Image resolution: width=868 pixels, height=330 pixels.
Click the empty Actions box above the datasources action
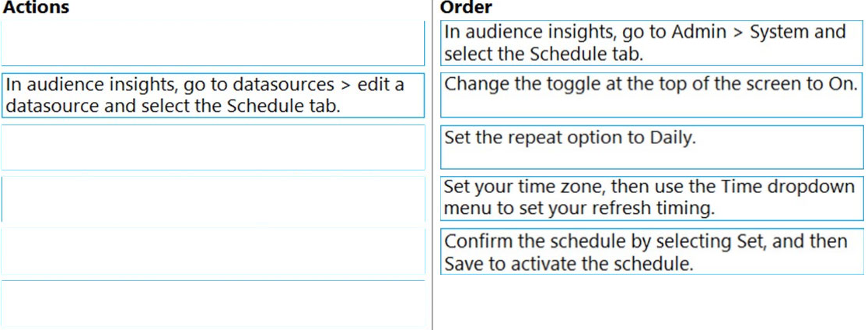point(212,44)
